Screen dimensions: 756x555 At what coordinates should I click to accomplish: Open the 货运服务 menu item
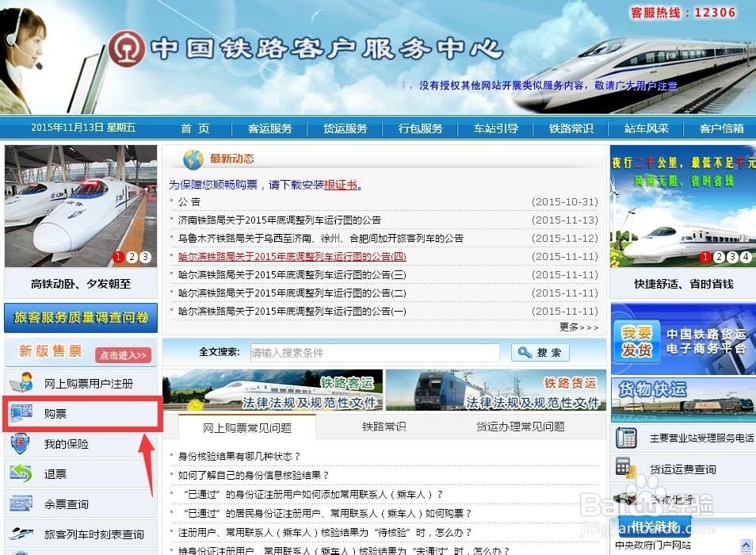click(346, 128)
